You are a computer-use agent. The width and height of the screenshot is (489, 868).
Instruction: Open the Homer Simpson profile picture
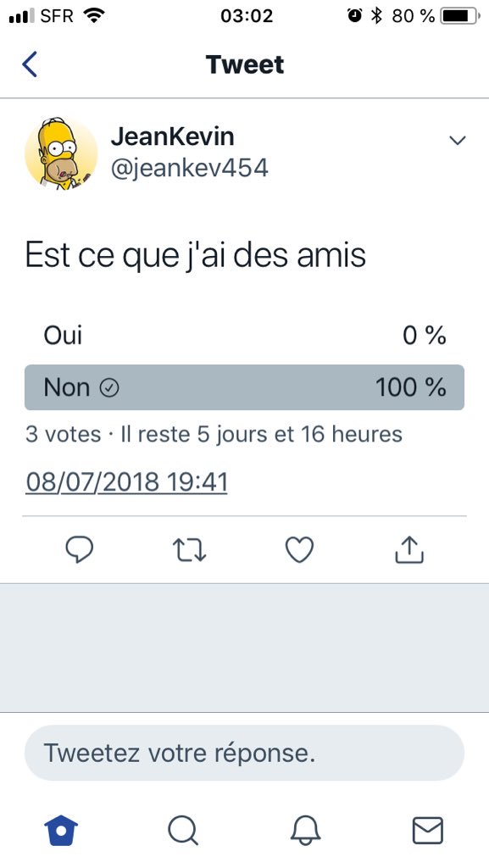click(x=61, y=154)
